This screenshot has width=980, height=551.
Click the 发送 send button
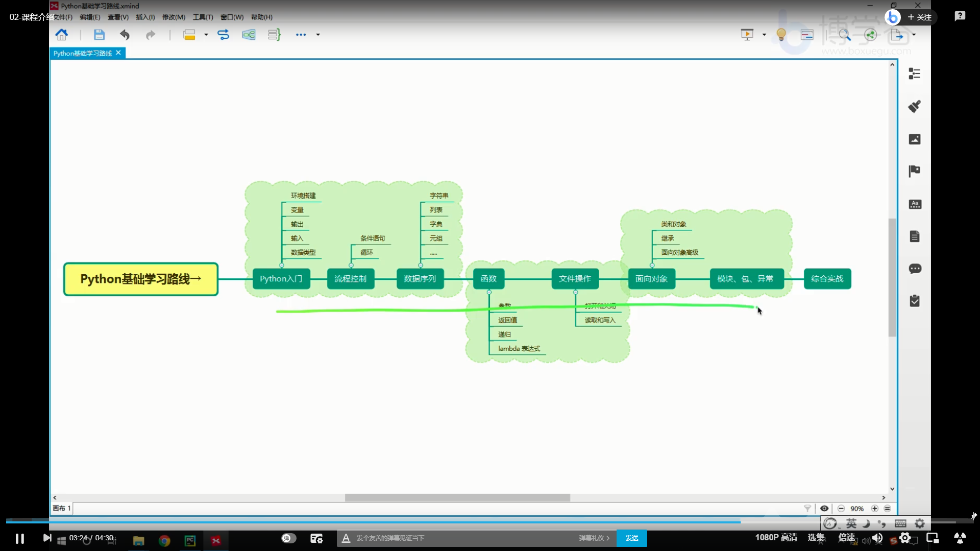pos(632,538)
